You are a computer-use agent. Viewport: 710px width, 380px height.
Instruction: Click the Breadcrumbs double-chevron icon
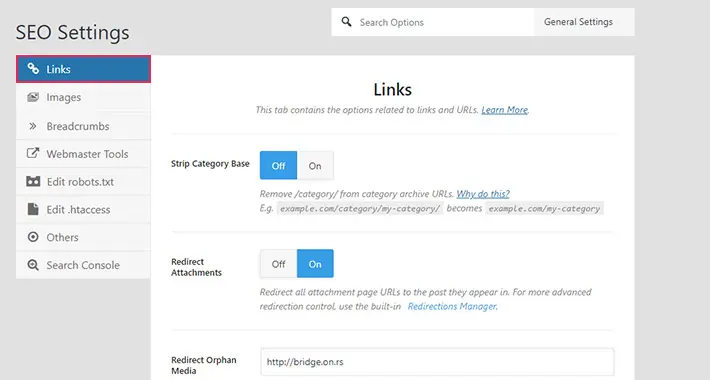[33, 126]
